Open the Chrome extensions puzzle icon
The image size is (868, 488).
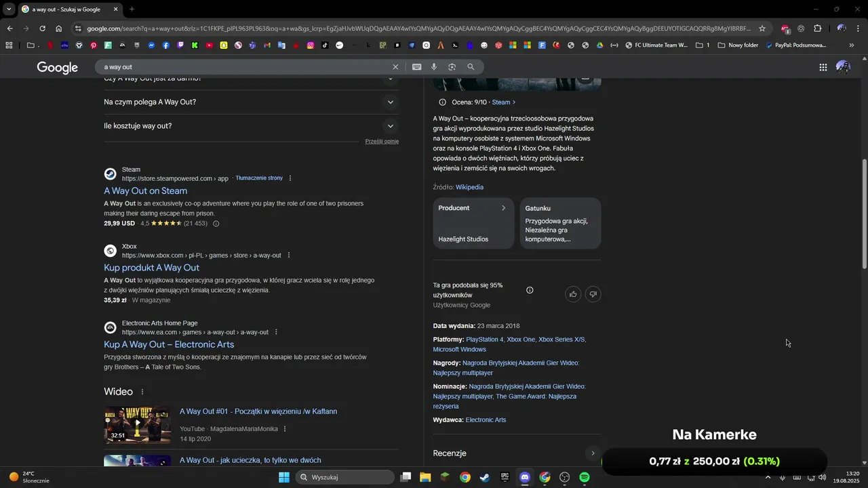pos(818,28)
